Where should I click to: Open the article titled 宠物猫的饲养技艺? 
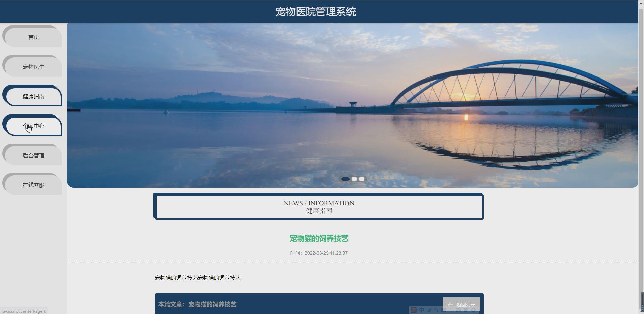click(318, 239)
